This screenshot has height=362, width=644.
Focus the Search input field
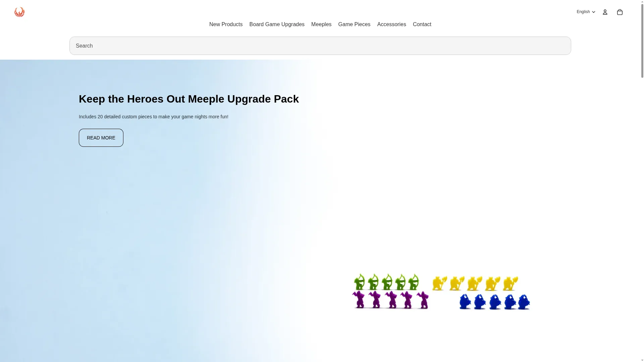point(320,46)
